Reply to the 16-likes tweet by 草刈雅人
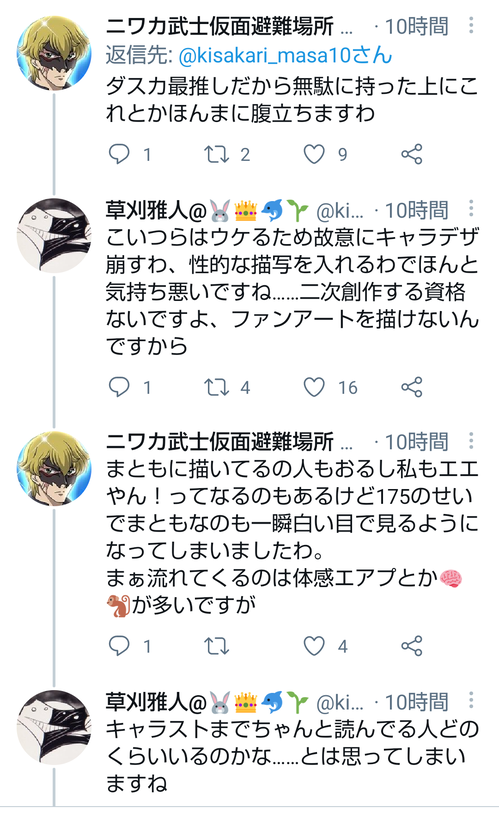 pyautogui.click(x=119, y=387)
